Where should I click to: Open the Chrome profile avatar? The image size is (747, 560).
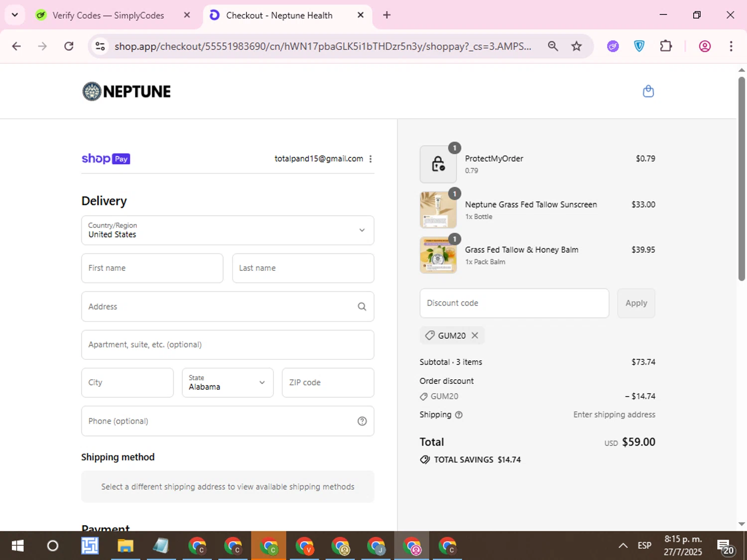click(x=705, y=46)
